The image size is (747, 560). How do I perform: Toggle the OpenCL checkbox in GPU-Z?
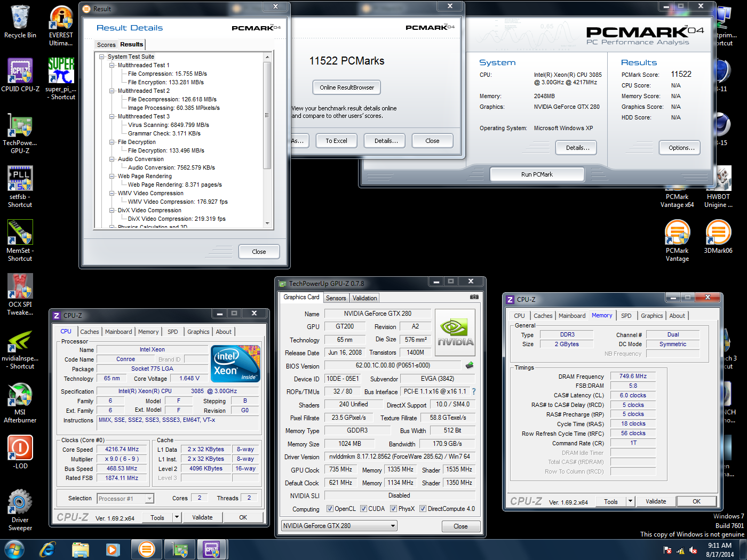(x=330, y=509)
